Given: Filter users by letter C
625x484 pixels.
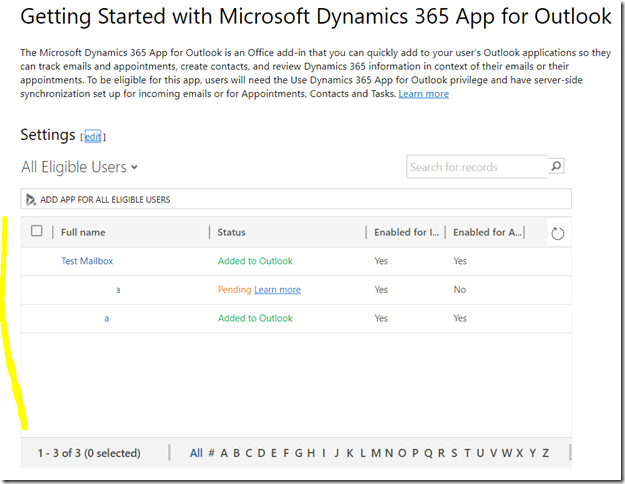Looking at the screenshot, I should [249, 453].
